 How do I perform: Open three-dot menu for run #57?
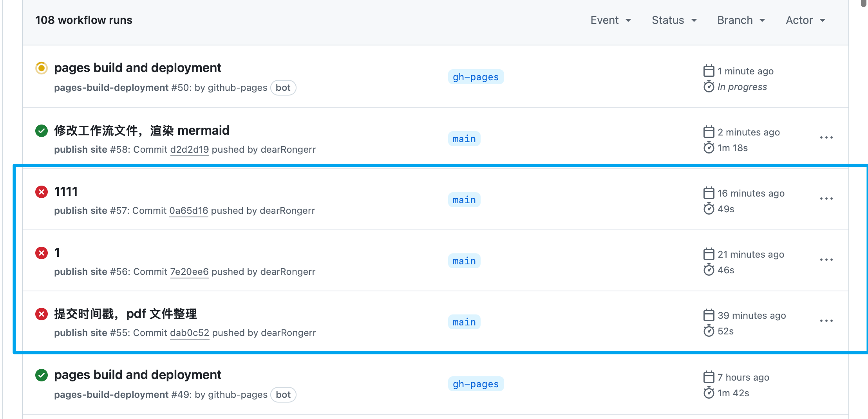pos(826,199)
